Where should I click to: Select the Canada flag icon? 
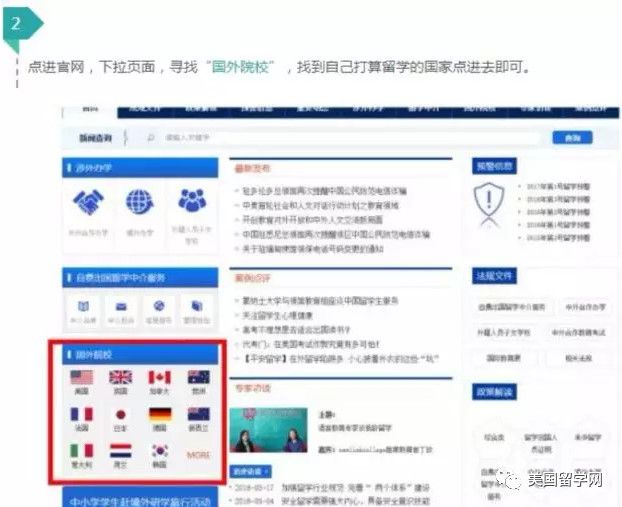tap(159, 377)
